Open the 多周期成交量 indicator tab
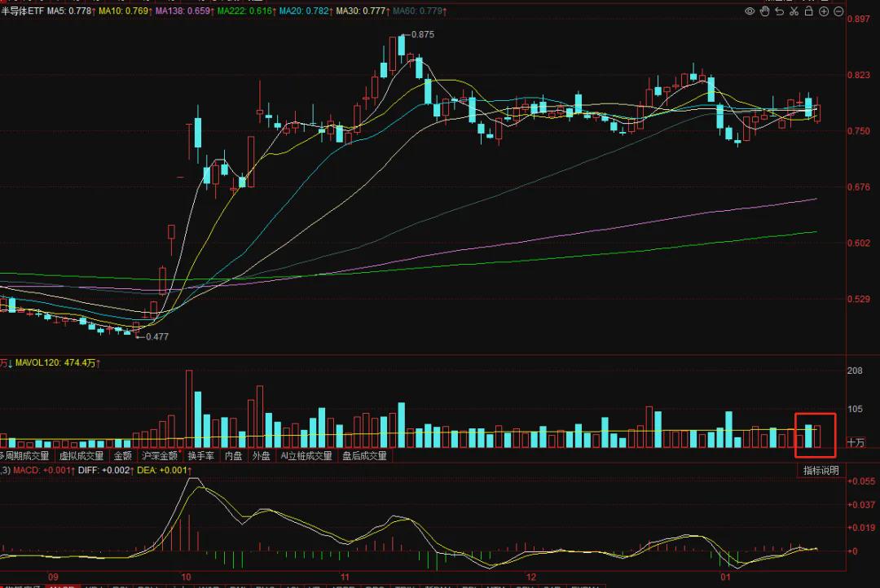Viewport: 880px width, 588px height. (24, 455)
